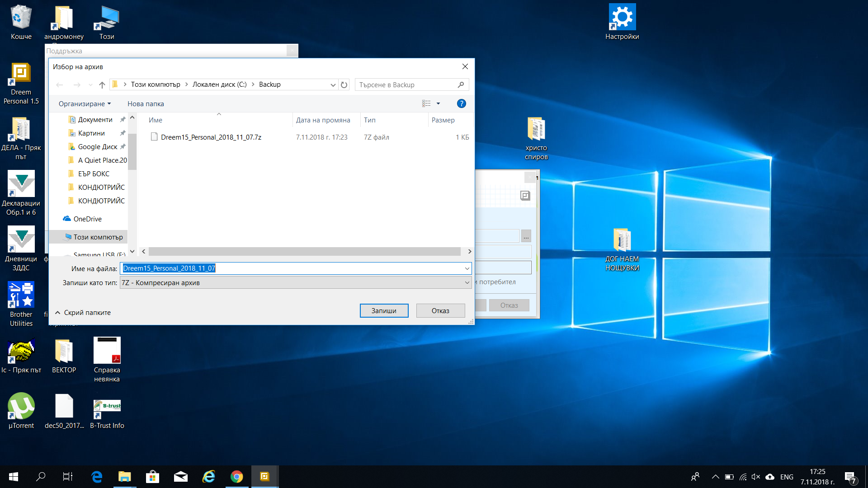Image resolution: width=868 pixels, height=488 pixels.
Task: Open view options dropdown arrow
Action: pos(438,104)
